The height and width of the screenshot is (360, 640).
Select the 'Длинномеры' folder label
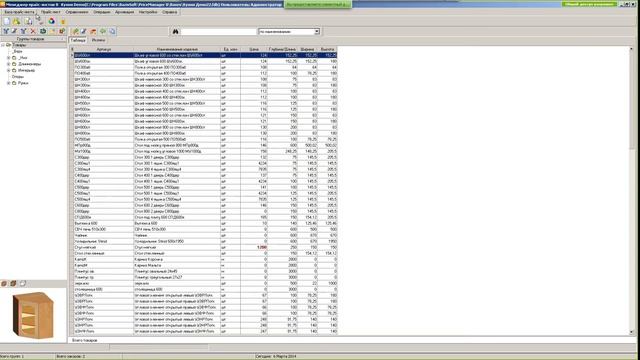coord(29,64)
